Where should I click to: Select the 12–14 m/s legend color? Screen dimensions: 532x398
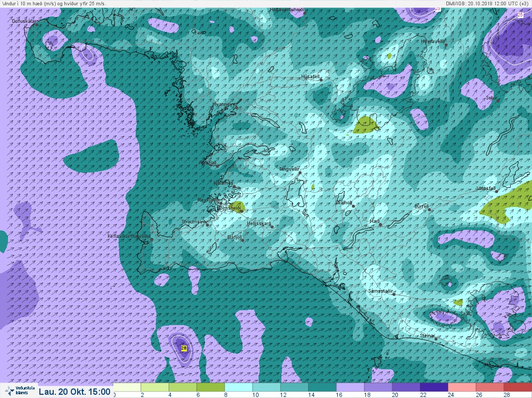click(295, 387)
